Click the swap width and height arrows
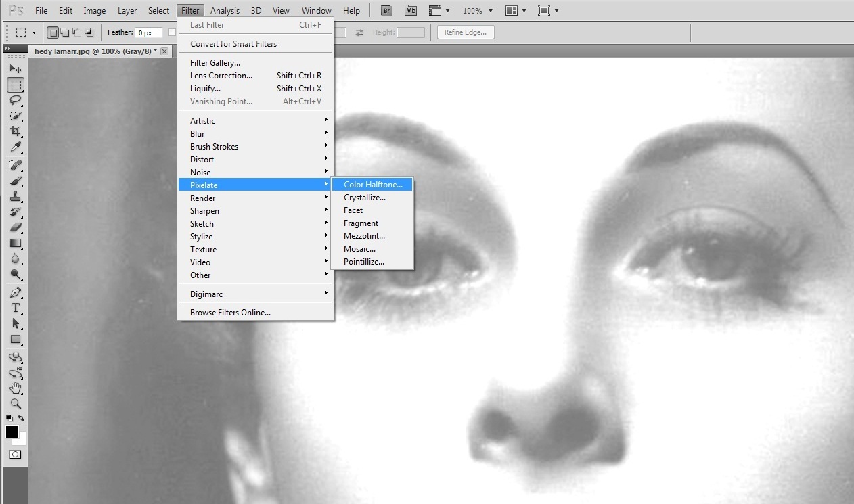 click(359, 32)
